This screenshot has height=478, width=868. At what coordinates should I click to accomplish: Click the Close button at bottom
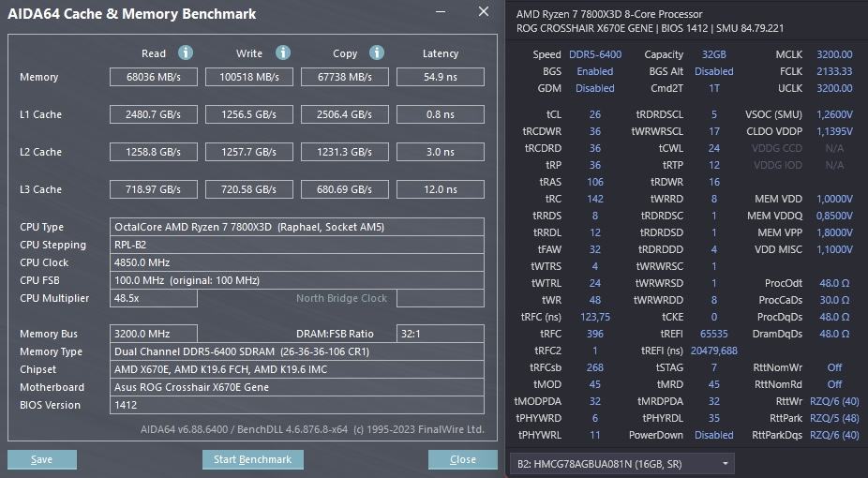click(x=463, y=459)
